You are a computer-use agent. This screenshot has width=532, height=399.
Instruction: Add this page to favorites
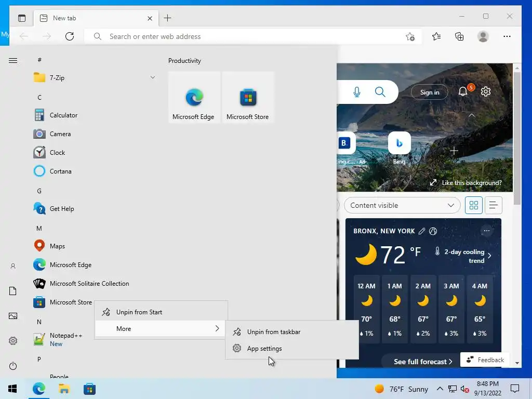(x=410, y=36)
